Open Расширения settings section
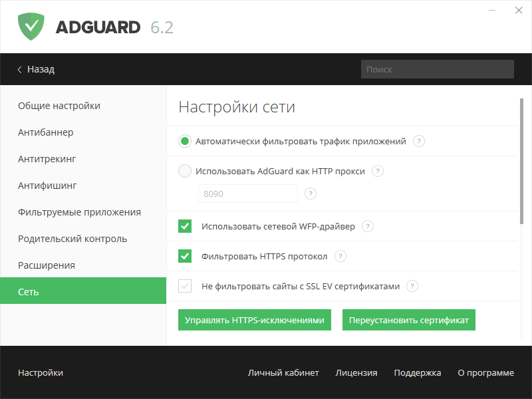The width and height of the screenshot is (532, 399). [83, 265]
